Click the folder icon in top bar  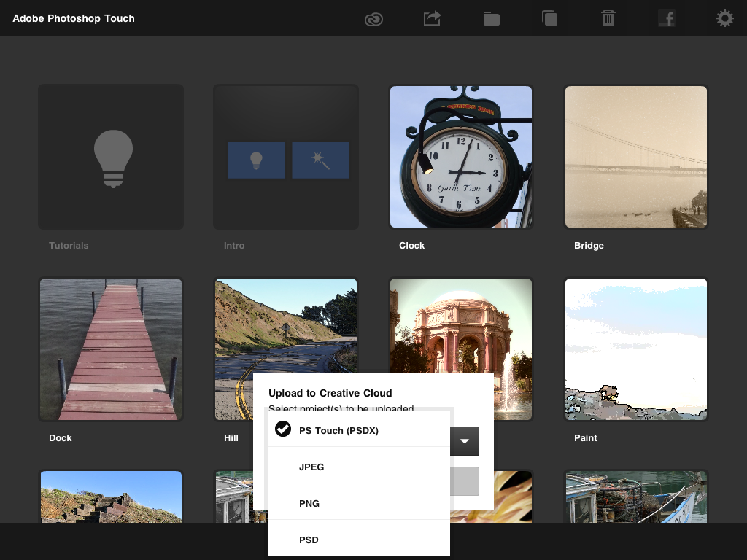tap(491, 19)
